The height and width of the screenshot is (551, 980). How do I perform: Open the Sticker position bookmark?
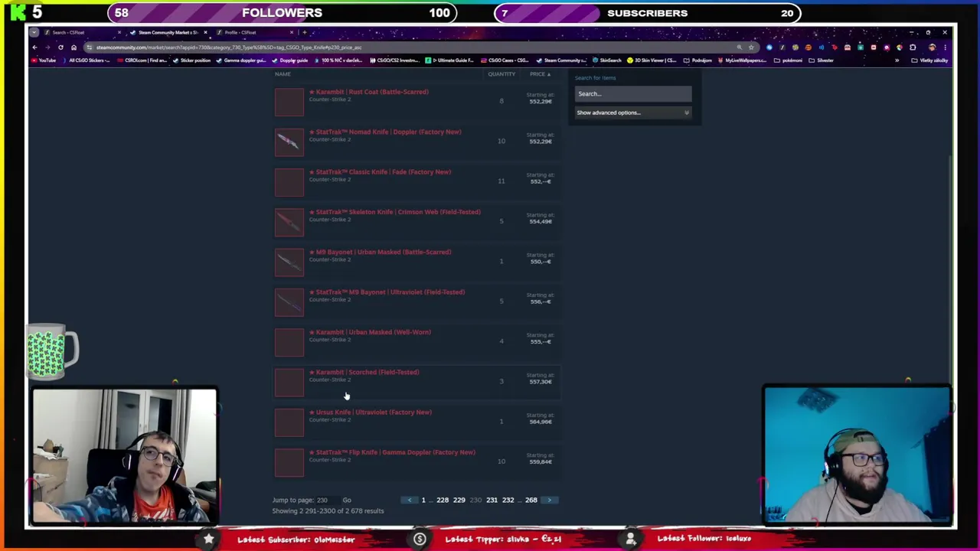click(x=191, y=60)
